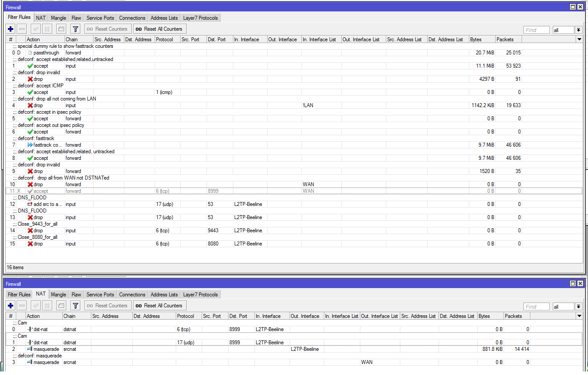Image resolution: width=588 pixels, height=375 pixels.
Task: Click Reset All Counters in Filter Rules window
Action: coord(160,29)
